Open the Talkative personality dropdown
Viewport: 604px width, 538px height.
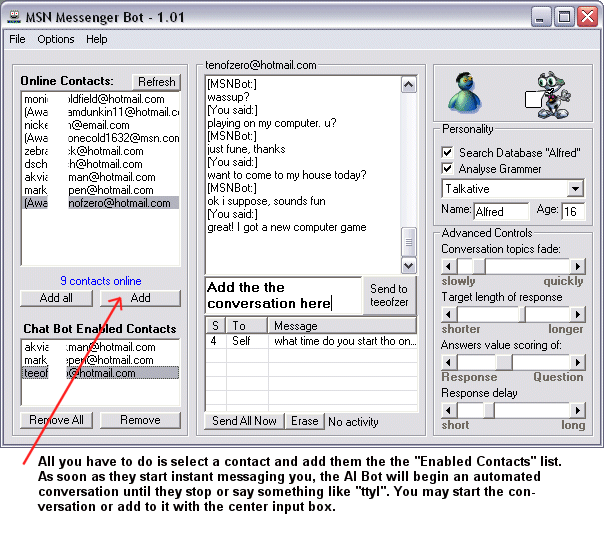[x=575, y=189]
